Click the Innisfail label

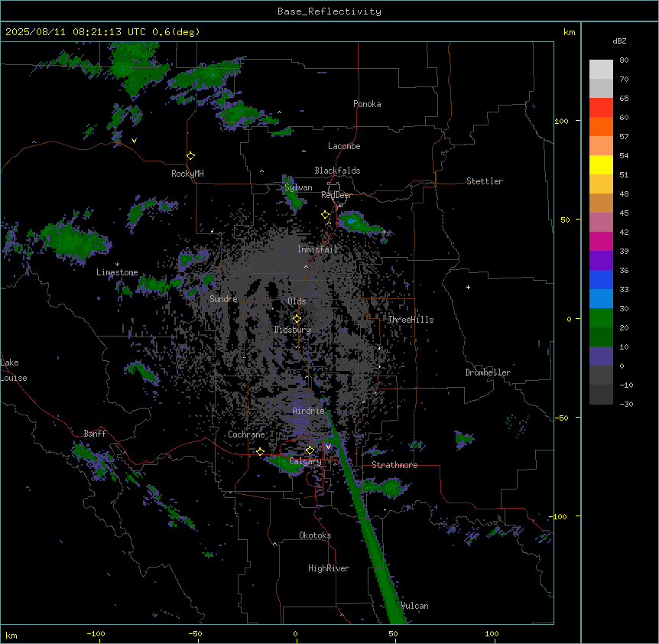click(x=317, y=249)
